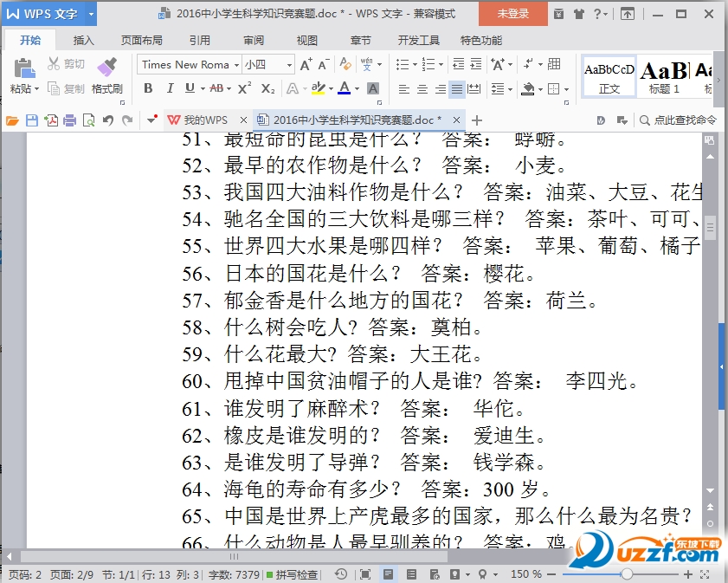Open the 开发工具 ribbon tab

click(418, 41)
